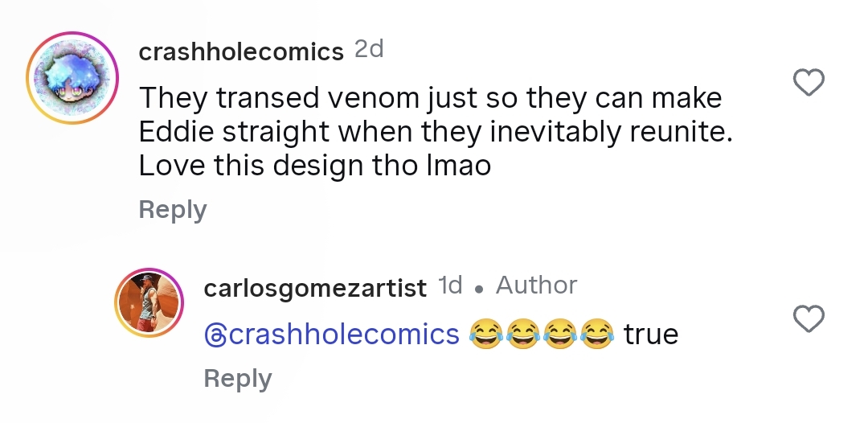The height and width of the screenshot is (423, 868).
Task: Open the carlosgomezartist profile avatar
Action: tap(149, 302)
